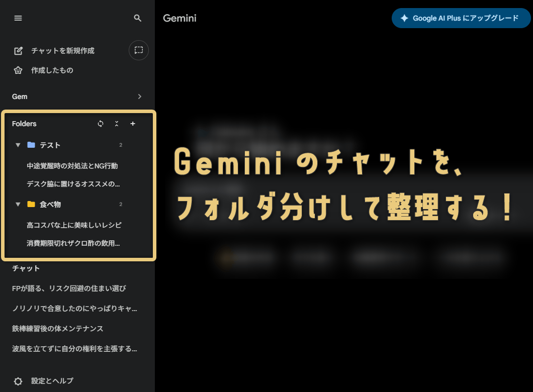This screenshot has height=392, width=533.
Task: Click the yellow folder icon beside 食べ物
Action: 32,204
